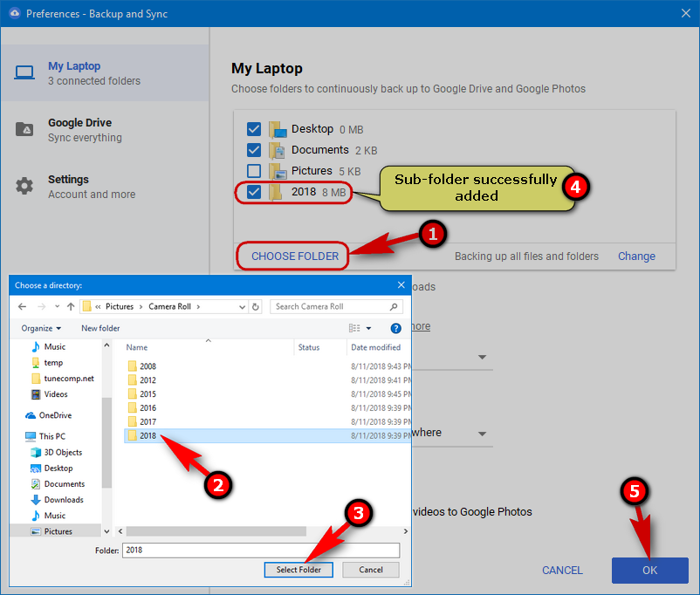Image resolution: width=700 pixels, height=595 pixels.
Task: Click Camera Roll in the address breadcrumb
Action: pyautogui.click(x=169, y=306)
